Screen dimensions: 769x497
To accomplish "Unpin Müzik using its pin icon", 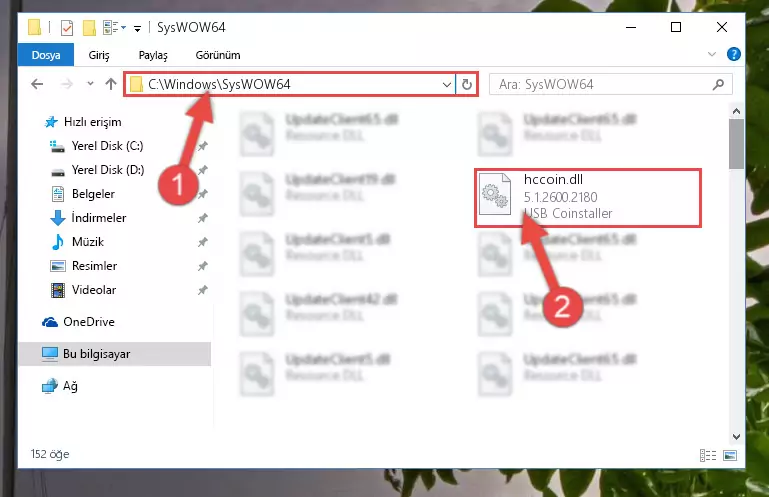I will [x=203, y=242].
